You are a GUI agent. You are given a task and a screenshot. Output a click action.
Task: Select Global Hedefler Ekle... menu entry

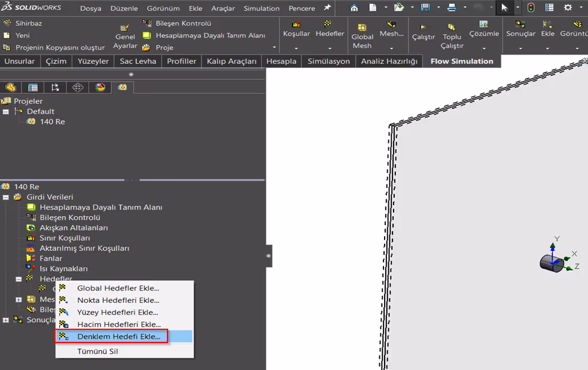(124, 288)
